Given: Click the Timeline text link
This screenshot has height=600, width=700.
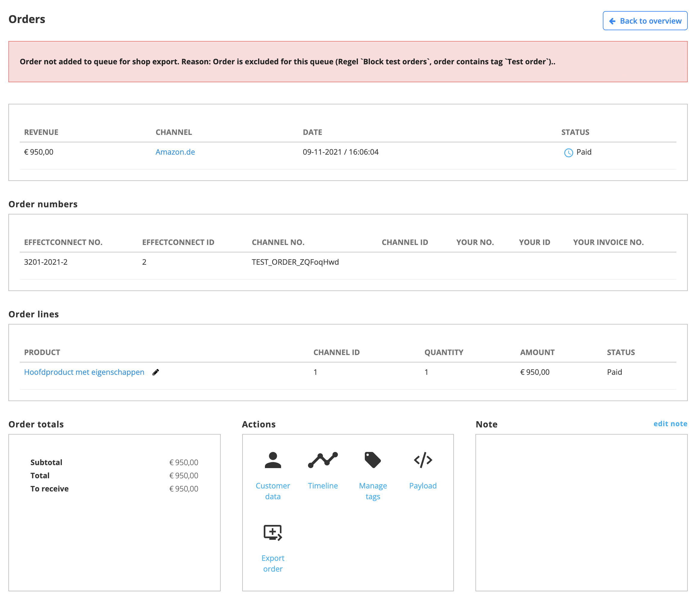Looking at the screenshot, I should point(323,486).
